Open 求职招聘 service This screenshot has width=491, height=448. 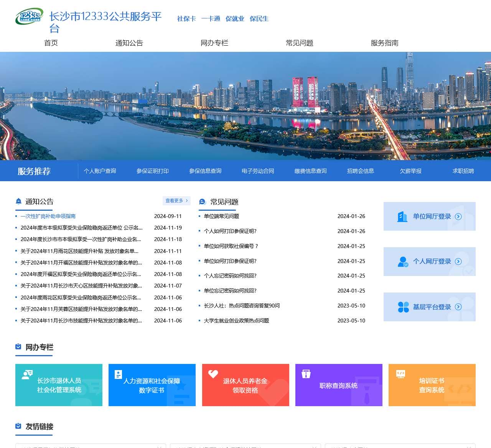point(463,171)
